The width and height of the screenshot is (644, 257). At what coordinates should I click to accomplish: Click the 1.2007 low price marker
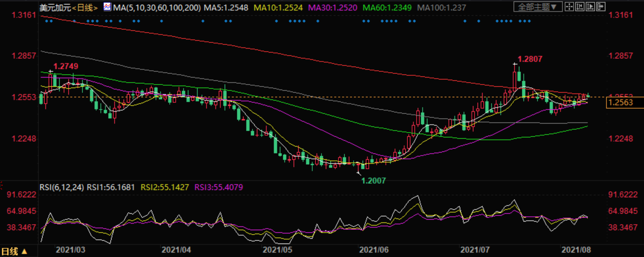[373, 180]
